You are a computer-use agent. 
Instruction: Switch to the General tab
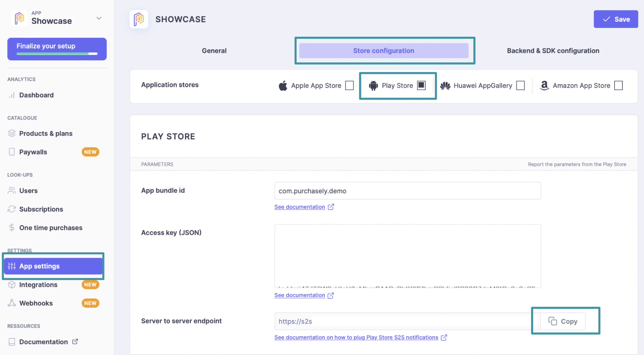coord(214,50)
